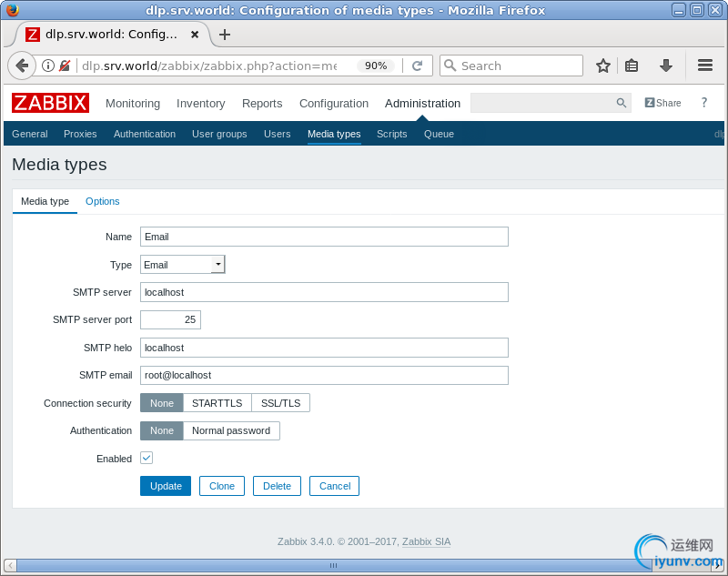Viewport: 728px width, 576px height.
Task: Click the Update button
Action: 166,486
